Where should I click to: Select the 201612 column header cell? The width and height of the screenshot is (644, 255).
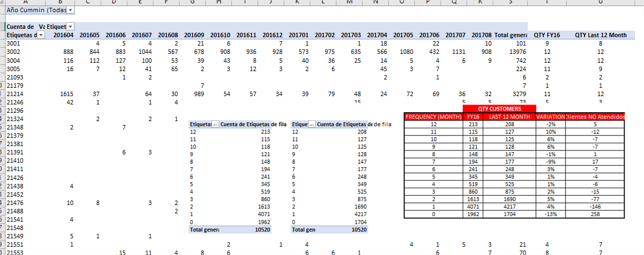pyautogui.click(x=273, y=35)
